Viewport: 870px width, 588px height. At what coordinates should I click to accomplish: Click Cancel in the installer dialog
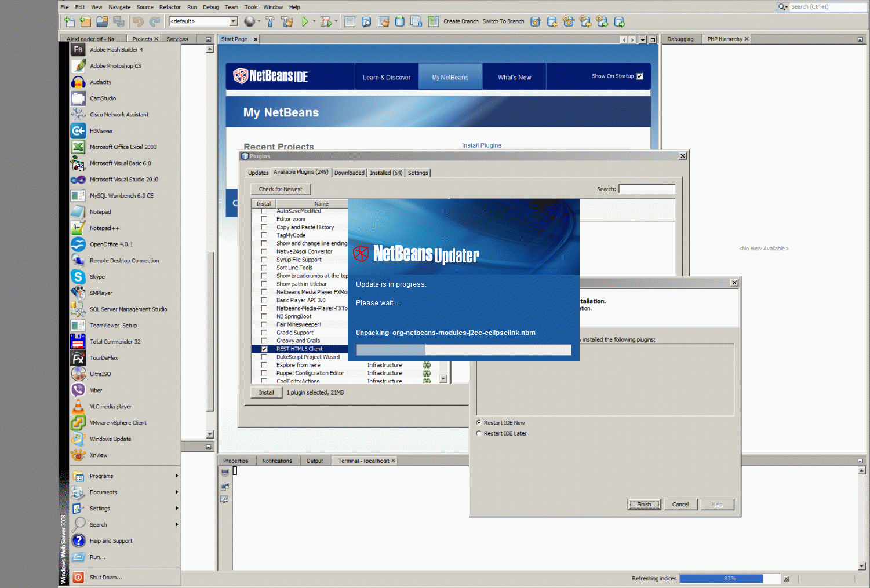[680, 505]
